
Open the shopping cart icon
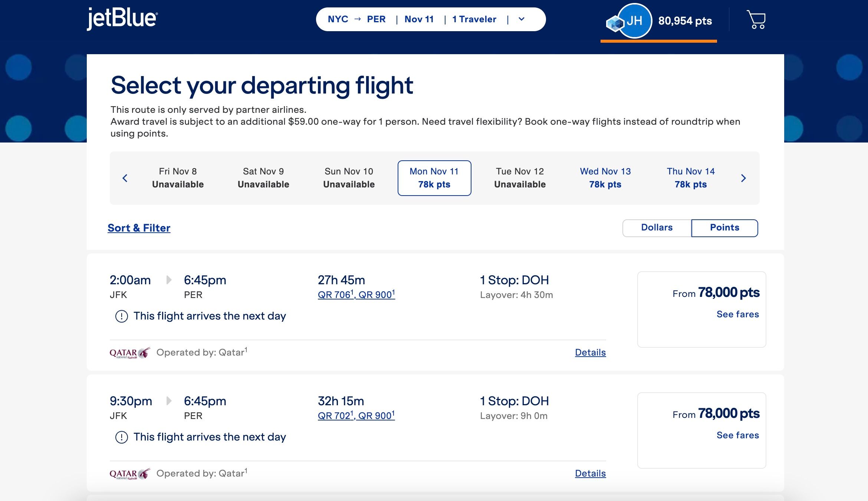point(756,19)
